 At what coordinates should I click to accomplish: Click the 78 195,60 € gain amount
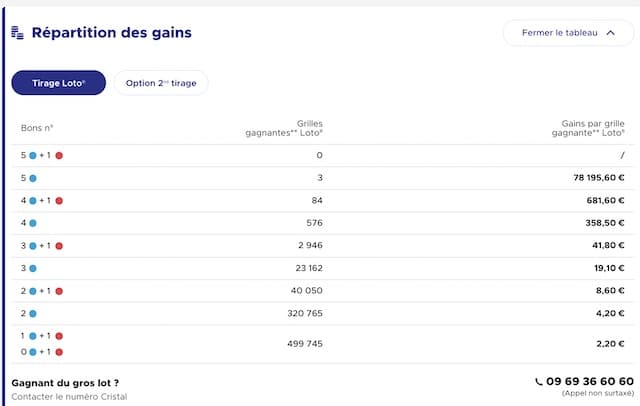coord(599,178)
